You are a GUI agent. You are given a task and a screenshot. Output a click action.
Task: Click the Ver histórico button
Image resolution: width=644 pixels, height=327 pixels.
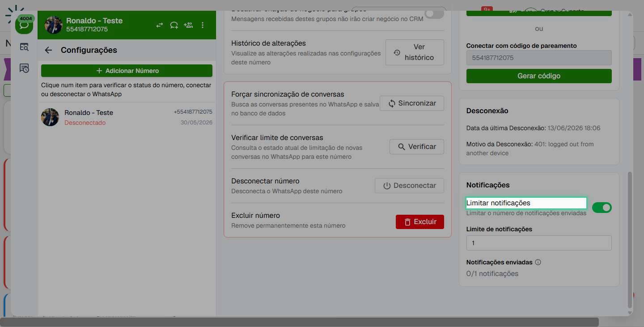[415, 52]
